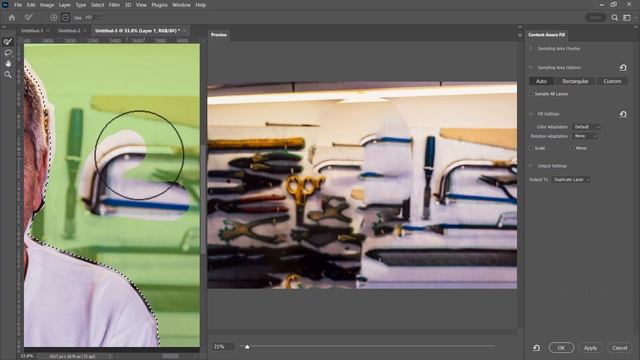Open the Select menu
Viewport: 640px width, 360px height.
98,5
